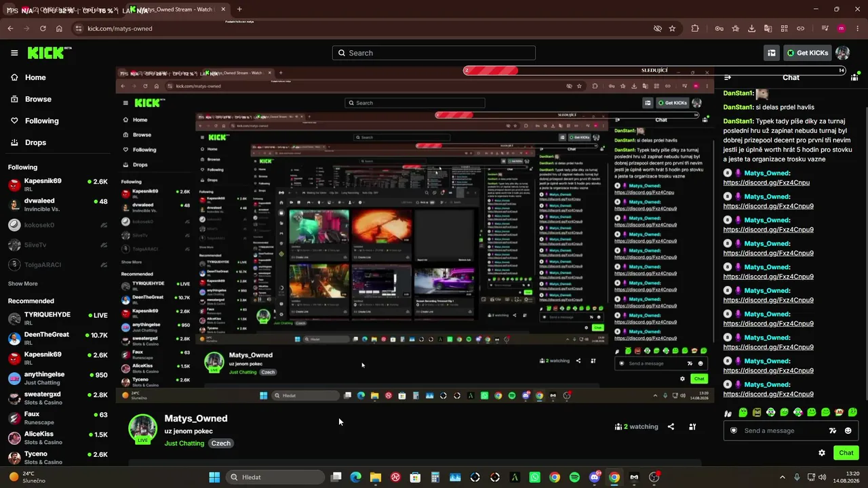The height and width of the screenshot is (488, 868).
Task: Open dvwaleed channel in Following
Action: click(x=58, y=205)
